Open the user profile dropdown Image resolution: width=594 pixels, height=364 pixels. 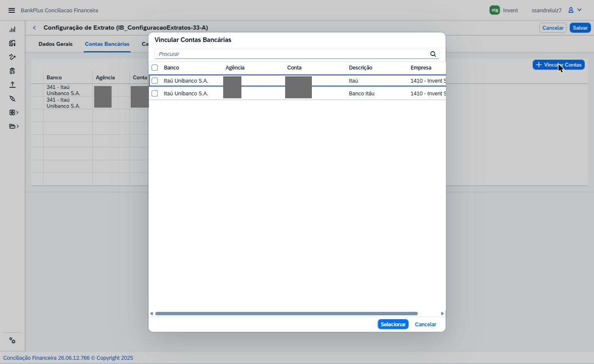click(575, 10)
